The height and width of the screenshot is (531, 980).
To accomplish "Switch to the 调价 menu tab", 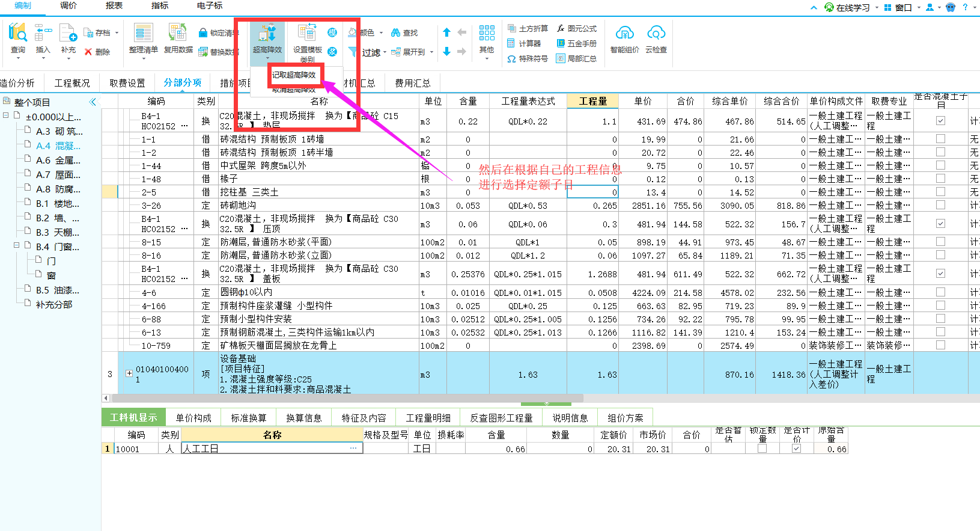I will pos(68,5).
